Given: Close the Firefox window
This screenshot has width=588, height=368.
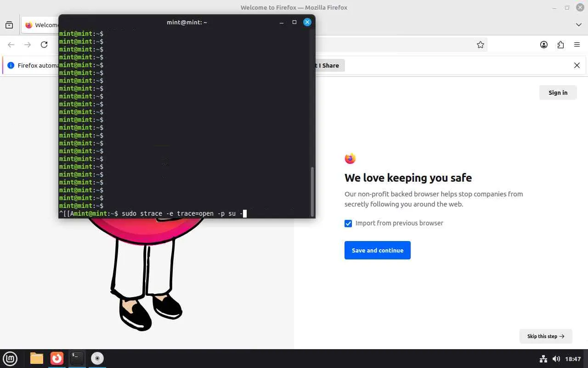Looking at the screenshot, I should point(580,7).
